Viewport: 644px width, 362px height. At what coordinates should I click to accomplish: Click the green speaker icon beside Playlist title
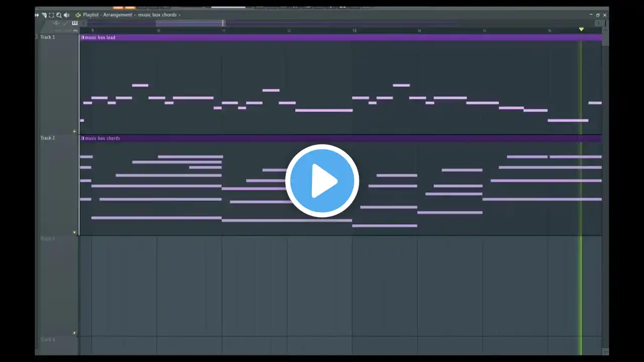78,15
